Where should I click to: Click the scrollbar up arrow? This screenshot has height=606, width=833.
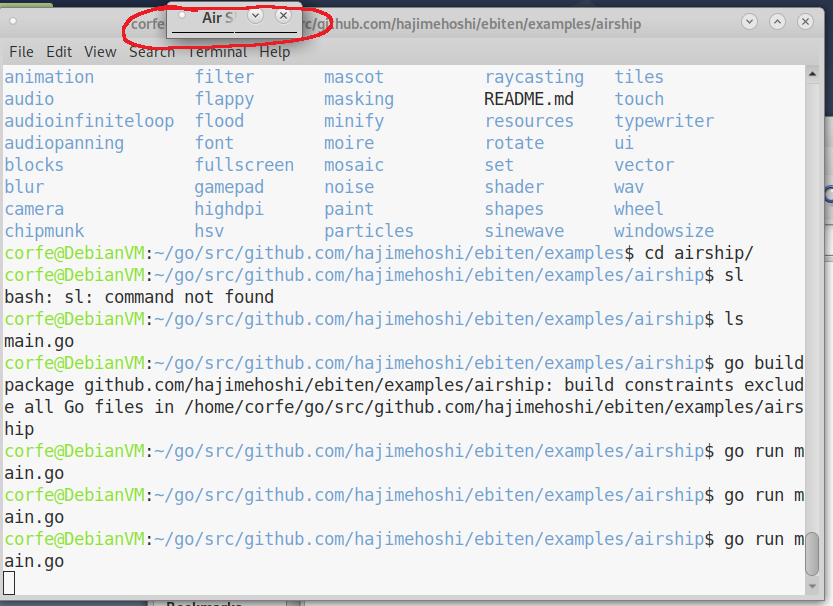[812, 74]
